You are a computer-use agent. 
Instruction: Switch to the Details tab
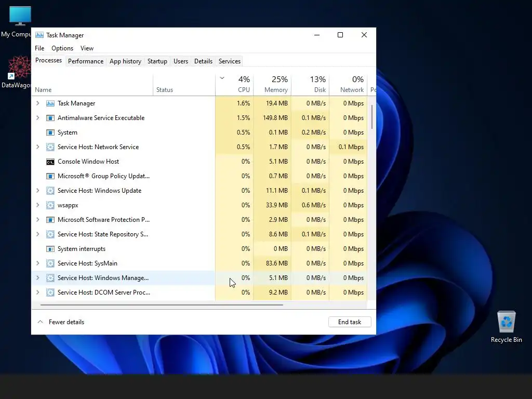[x=203, y=61]
